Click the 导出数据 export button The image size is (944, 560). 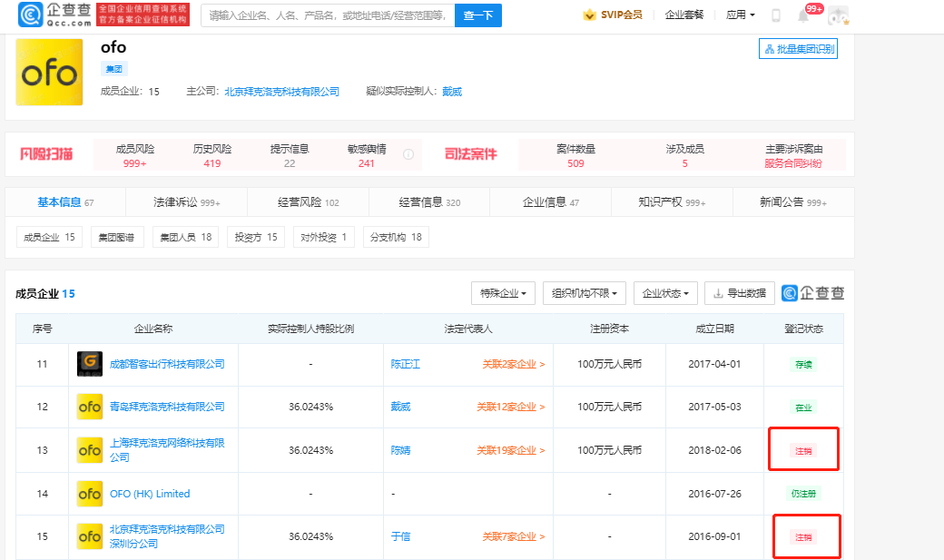pyautogui.click(x=739, y=293)
